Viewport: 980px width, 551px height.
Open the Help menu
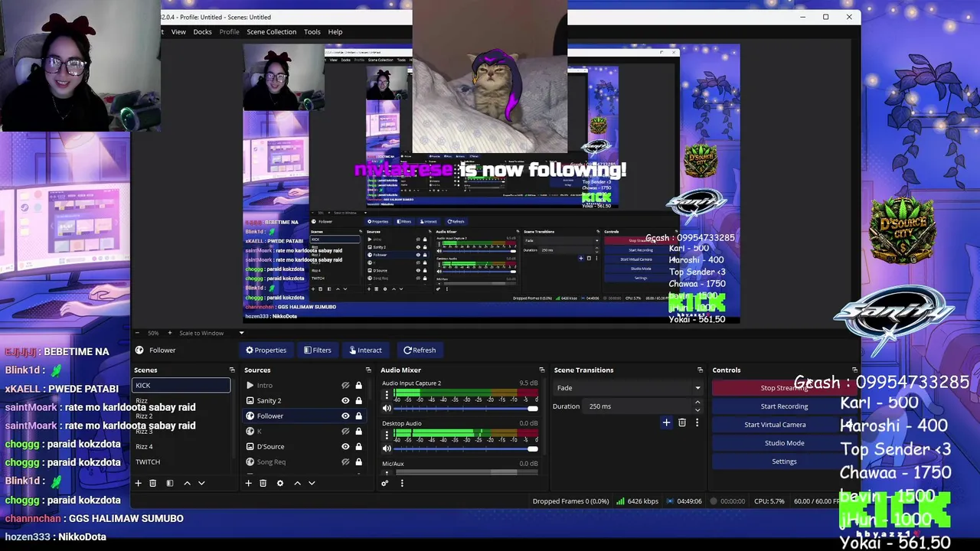click(x=335, y=32)
